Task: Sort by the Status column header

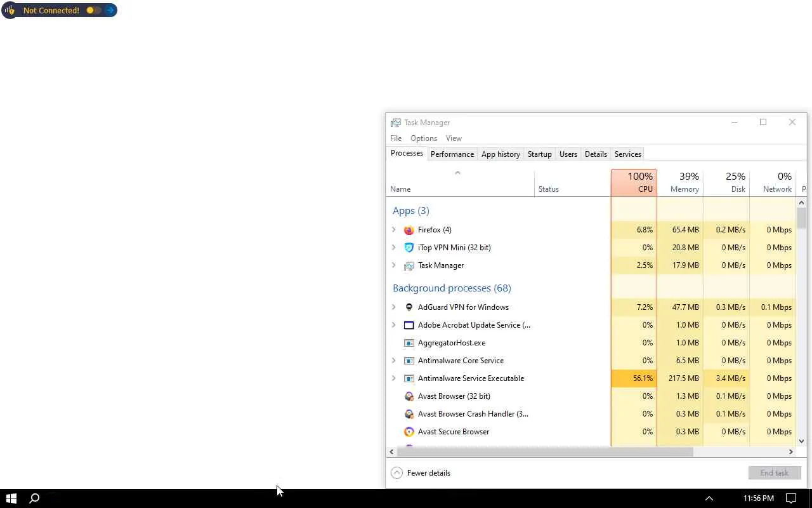Action: [x=573, y=183]
